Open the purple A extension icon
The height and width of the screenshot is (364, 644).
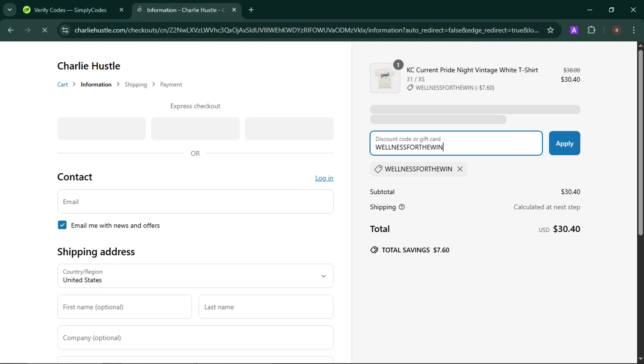[x=574, y=30]
